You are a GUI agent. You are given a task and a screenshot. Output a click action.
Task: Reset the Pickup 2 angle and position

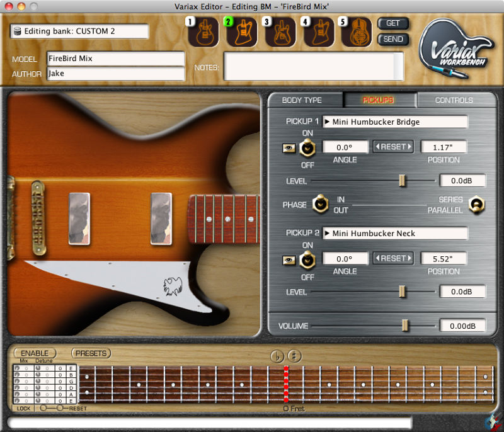point(393,258)
